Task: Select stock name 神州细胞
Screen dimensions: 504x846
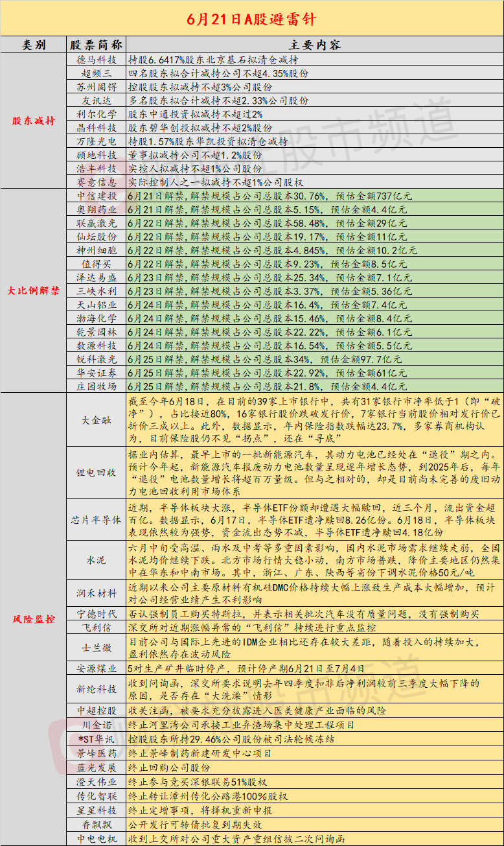Action: click(96, 250)
